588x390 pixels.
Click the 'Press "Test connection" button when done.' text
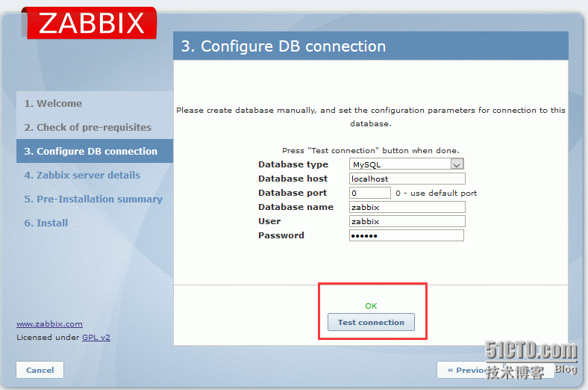[371, 150]
